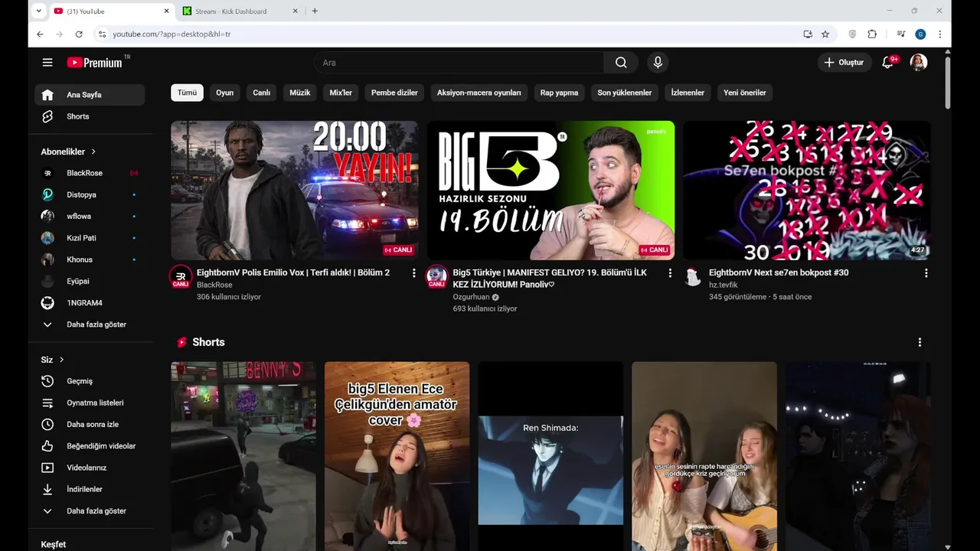Open the Ren Shimada short
Screen dimensions: 980x551
click(550, 456)
